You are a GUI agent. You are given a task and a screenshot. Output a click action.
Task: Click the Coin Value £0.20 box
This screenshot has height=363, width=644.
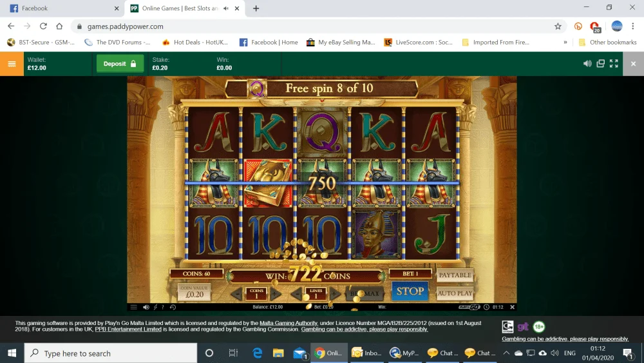pyautogui.click(x=194, y=292)
